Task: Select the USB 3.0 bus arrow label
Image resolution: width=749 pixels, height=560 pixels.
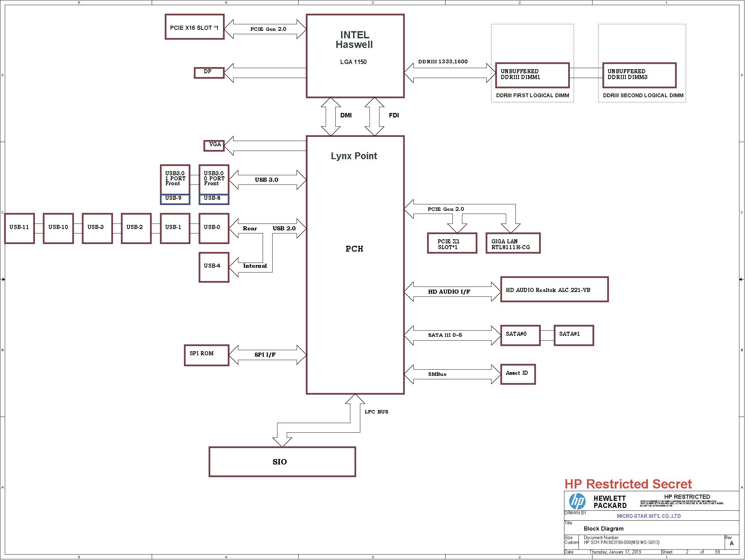Action: pos(266,180)
